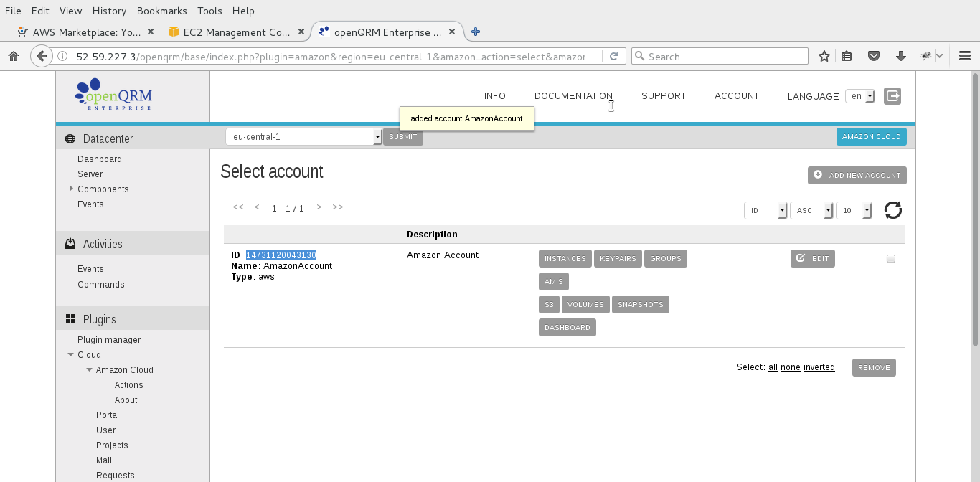Open the INFO navigation item
The image size is (980, 482).
click(x=495, y=95)
